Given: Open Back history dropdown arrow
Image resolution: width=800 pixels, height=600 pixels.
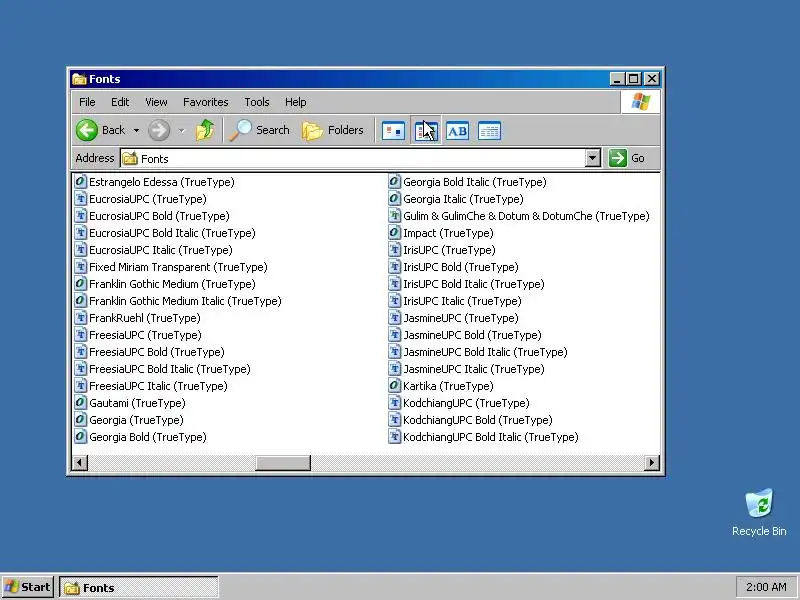Looking at the screenshot, I should [136, 131].
